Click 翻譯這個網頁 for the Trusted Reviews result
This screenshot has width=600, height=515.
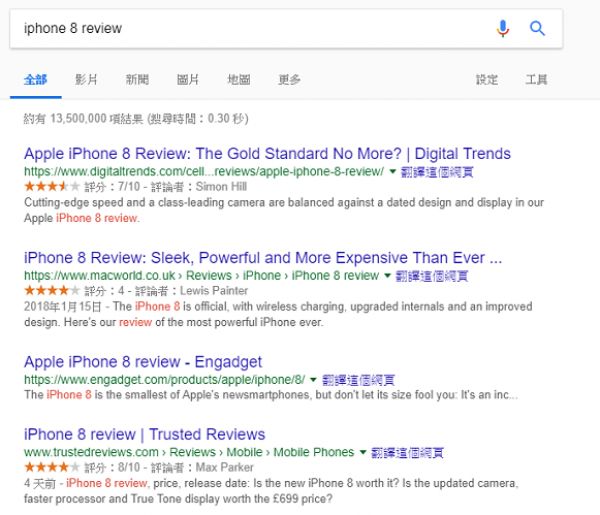coord(407,453)
